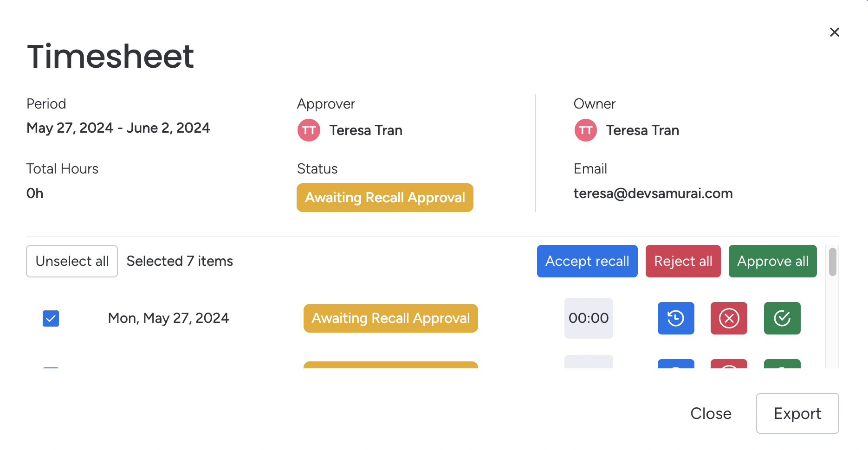Click the 00:00 hours field for May 27
Image resolution: width=868 pixels, height=450 pixels.
pos(588,318)
